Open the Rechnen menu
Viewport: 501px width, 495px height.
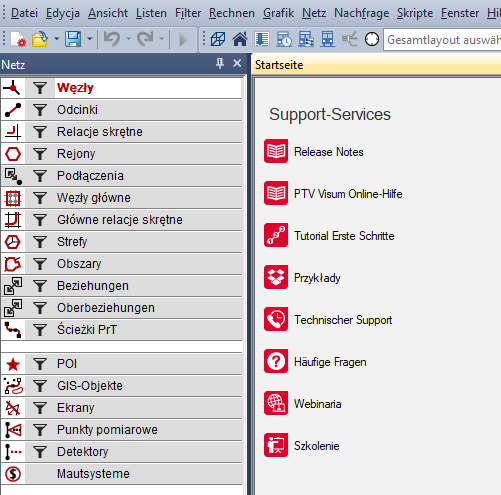click(232, 13)
